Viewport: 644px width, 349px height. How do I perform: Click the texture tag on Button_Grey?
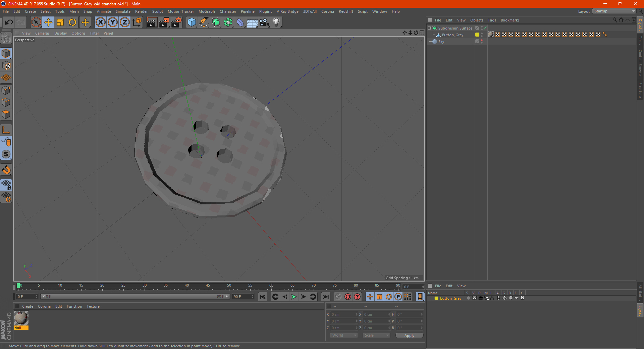coord(491,34)
